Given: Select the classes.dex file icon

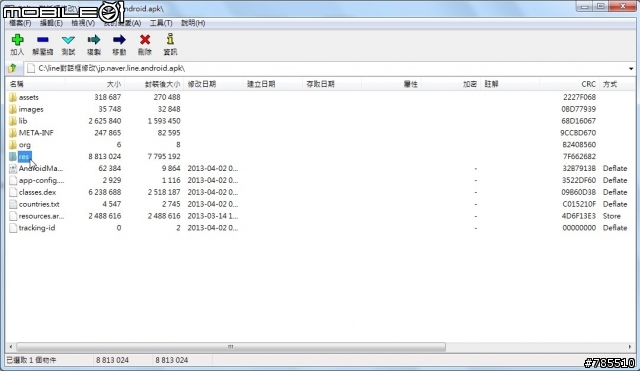Looking at the screenshot, I should pyautogui.click(x=13, y=192).
